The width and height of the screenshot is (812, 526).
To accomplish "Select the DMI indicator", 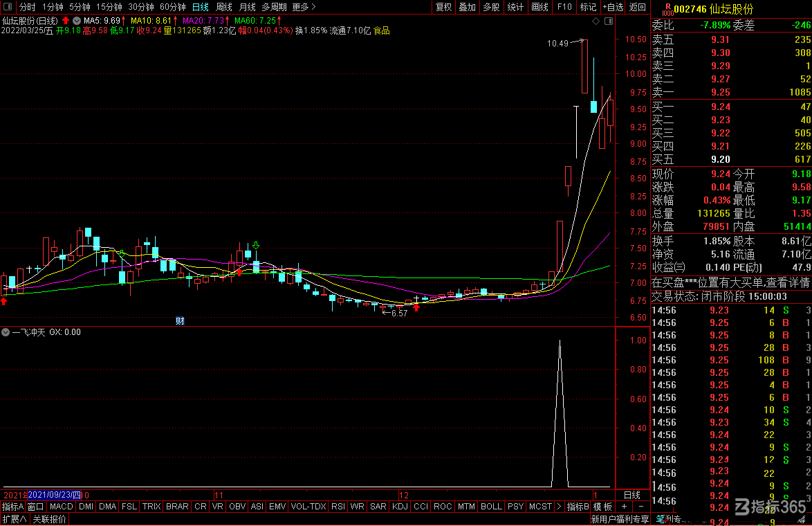I will click(x=86, y=507).
